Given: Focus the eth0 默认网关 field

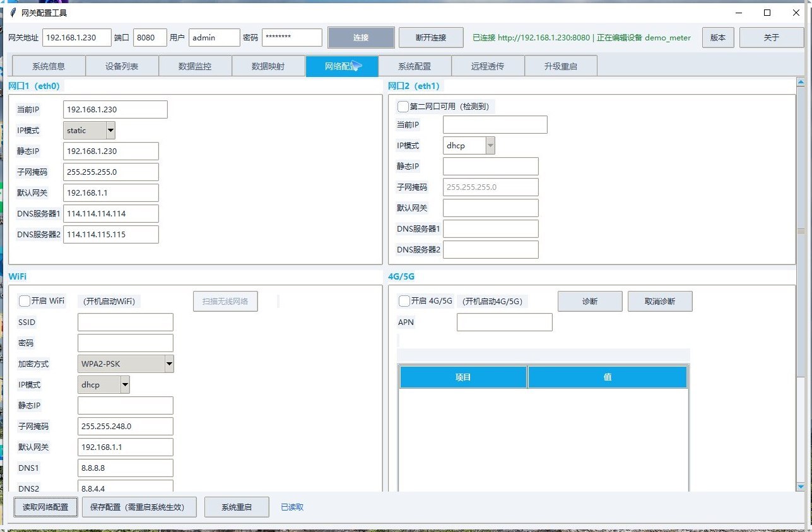Looking at the screenshot, I should pos(111,193).
